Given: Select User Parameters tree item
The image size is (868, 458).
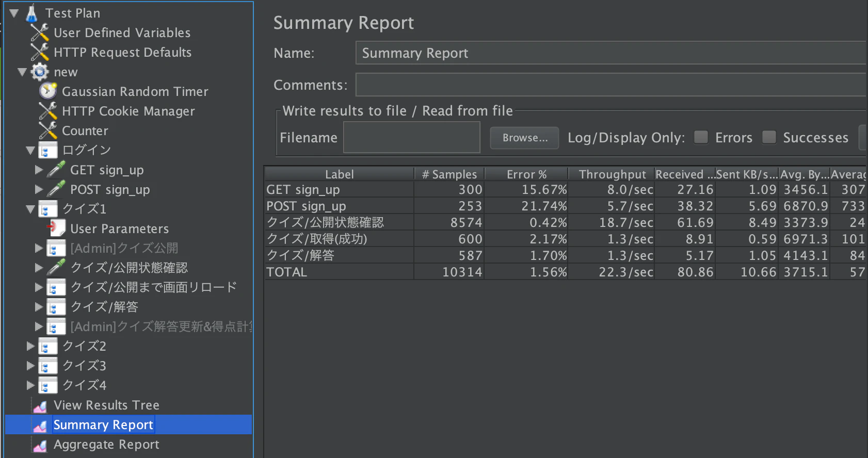Looking at the screenshot, I should pyautogui.click(x=120, y=229).
